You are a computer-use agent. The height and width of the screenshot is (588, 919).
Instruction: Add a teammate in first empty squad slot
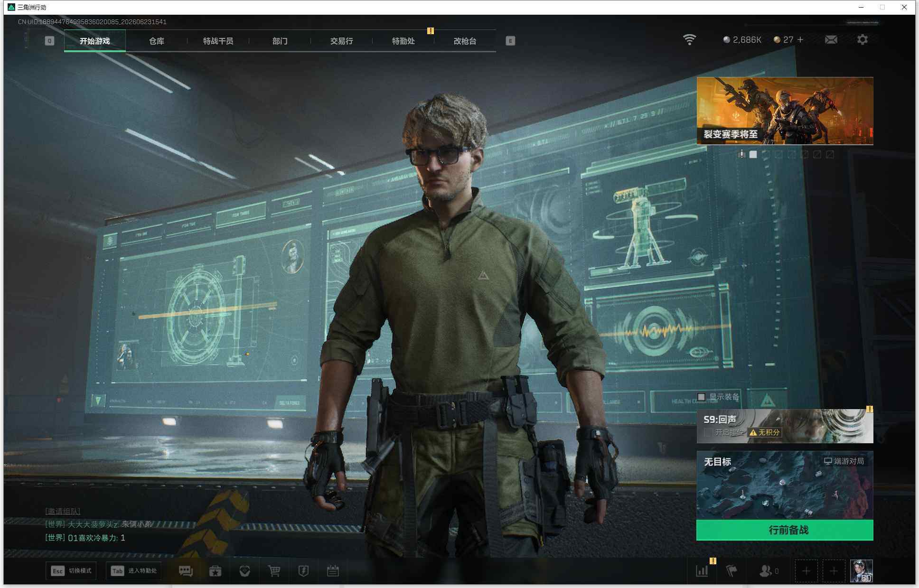(806, 571)
